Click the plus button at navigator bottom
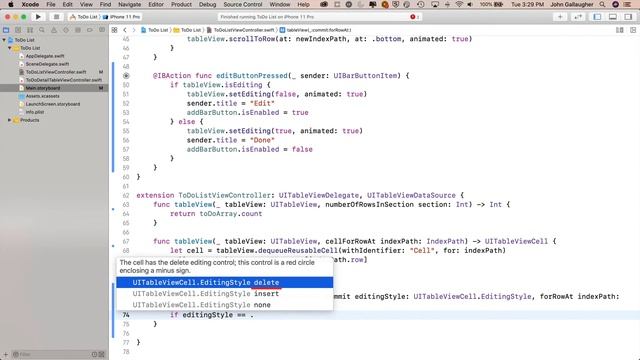640x360 pixels. (x=6, y=354)
